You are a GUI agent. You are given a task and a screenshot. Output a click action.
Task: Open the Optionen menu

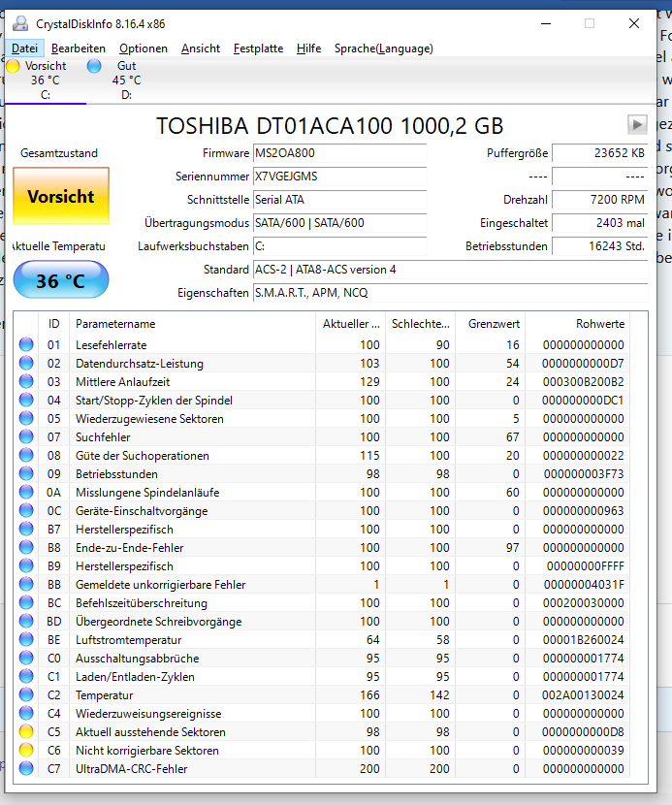pyautogui.click(x=144, y=48)
